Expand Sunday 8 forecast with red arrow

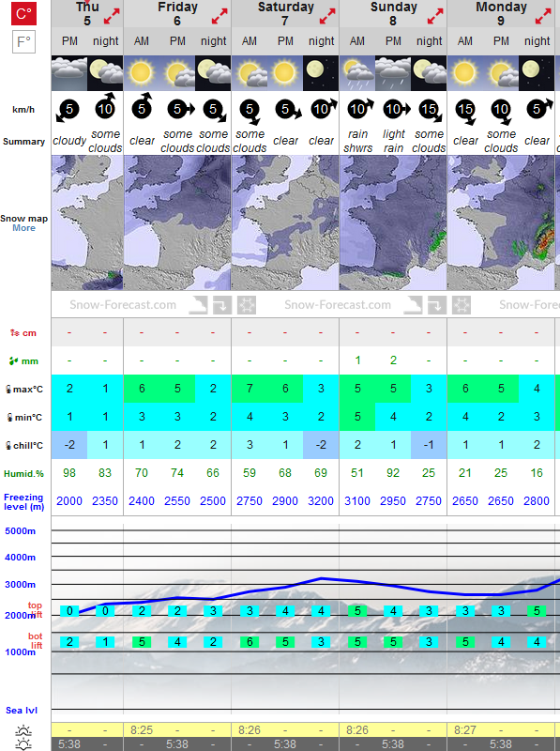click(x=435, y=16)
